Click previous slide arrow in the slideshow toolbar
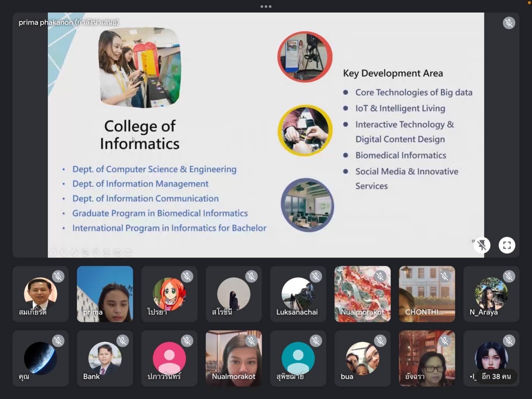 (53, 252)
